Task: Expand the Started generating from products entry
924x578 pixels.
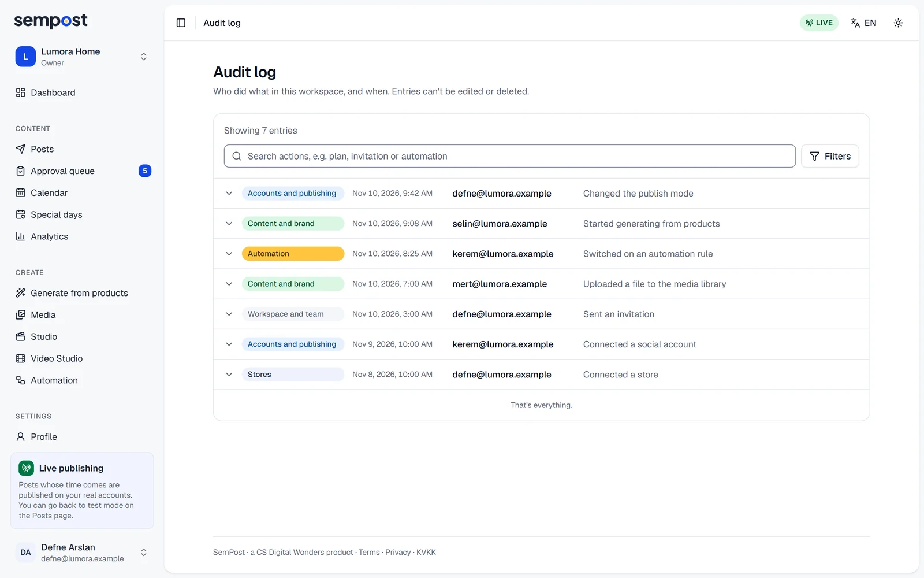Action: pyautogui.click(x=229, y=224)
